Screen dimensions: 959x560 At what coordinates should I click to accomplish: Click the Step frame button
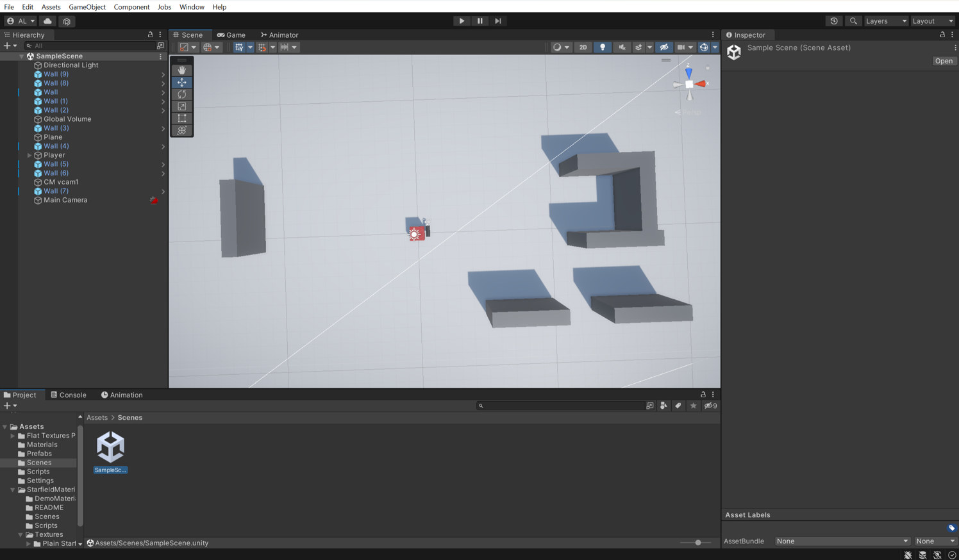click(497, 21)
